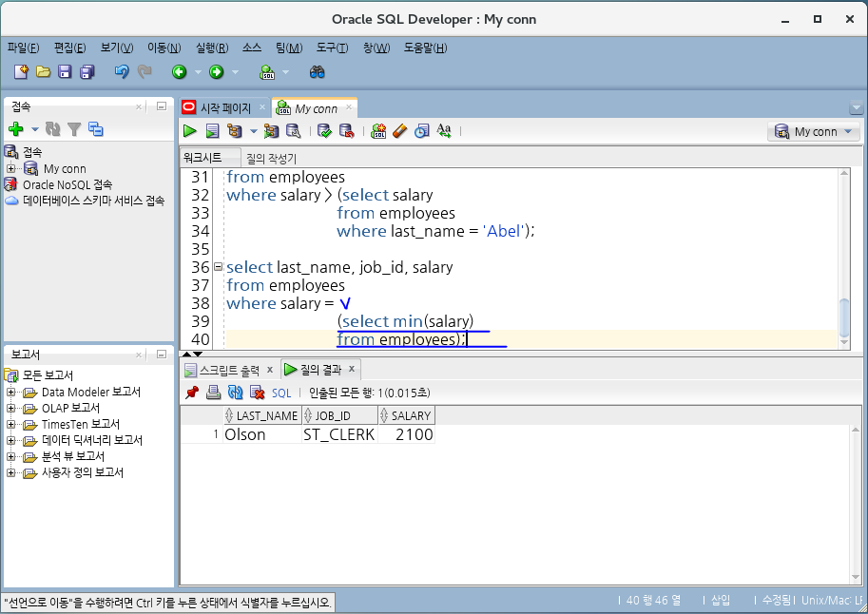This screenshot has width=868, height=614.
Task: Click the Explain Plan icon
Action: pos(235,130)
